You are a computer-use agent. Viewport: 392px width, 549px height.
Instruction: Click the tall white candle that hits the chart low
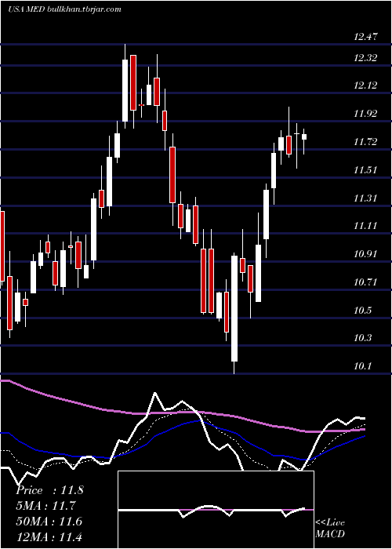(x=234, y=308)
